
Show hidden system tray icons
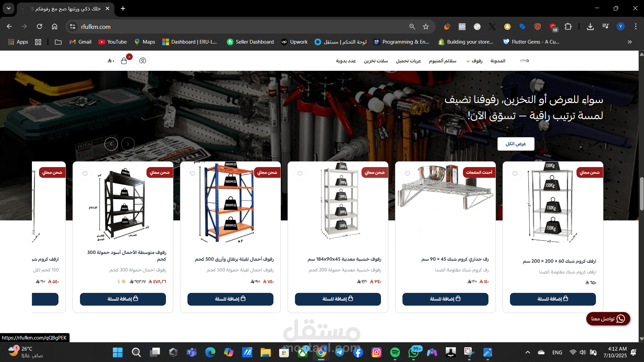pos(528,352)
